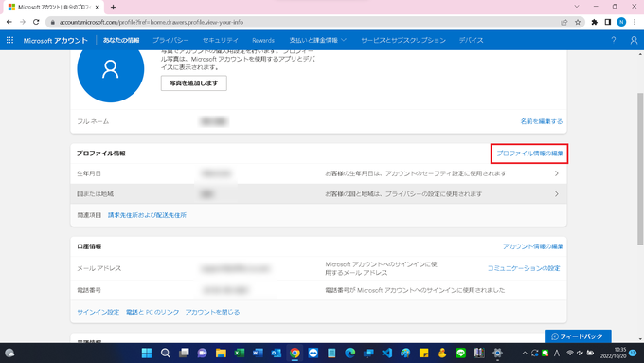Open the 名前を編集する link
Viewport: 644px width, 363px height.
click(542, 121)
